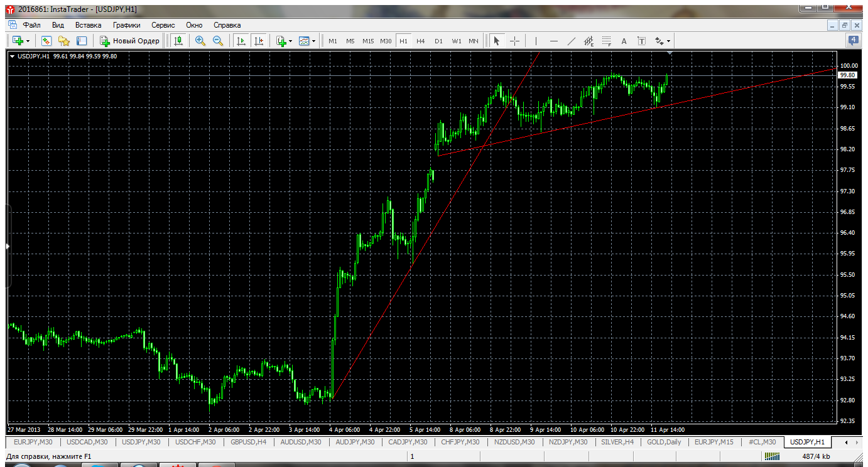Pick the arrows drawing tool
868x467 pixels.
coord(659,41)
